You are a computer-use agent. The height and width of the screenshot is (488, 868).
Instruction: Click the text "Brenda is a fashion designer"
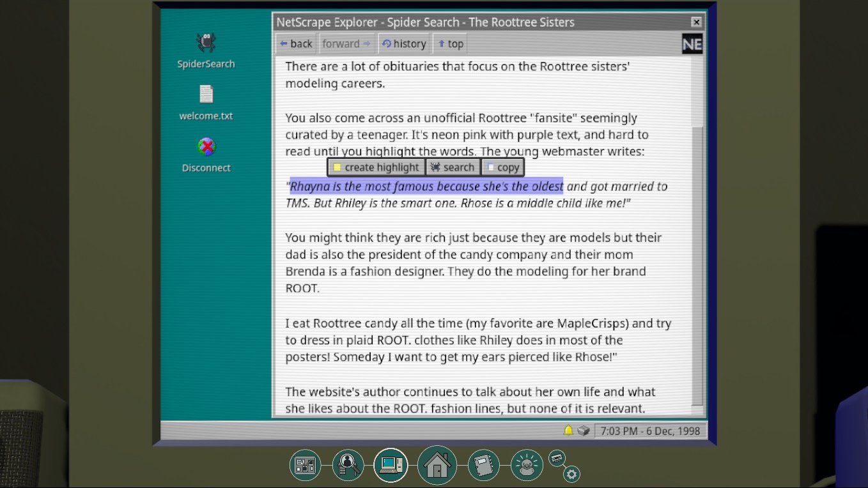click(365, 271)
